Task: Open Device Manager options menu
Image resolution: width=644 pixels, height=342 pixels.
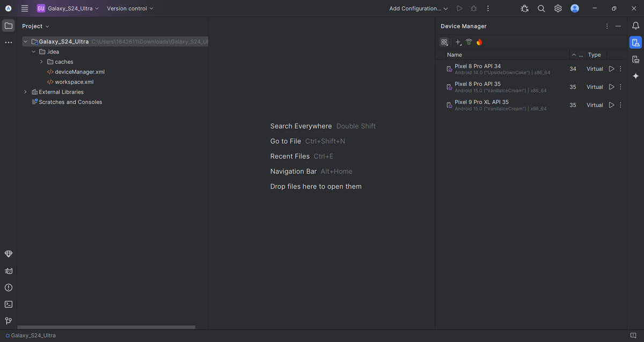Action: (607, 26)
